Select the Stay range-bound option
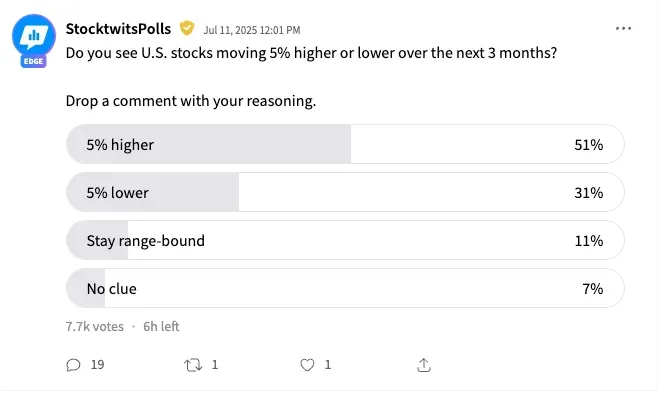Image resolution: width=664 pixels, height=393 pixels. (345, 240)
